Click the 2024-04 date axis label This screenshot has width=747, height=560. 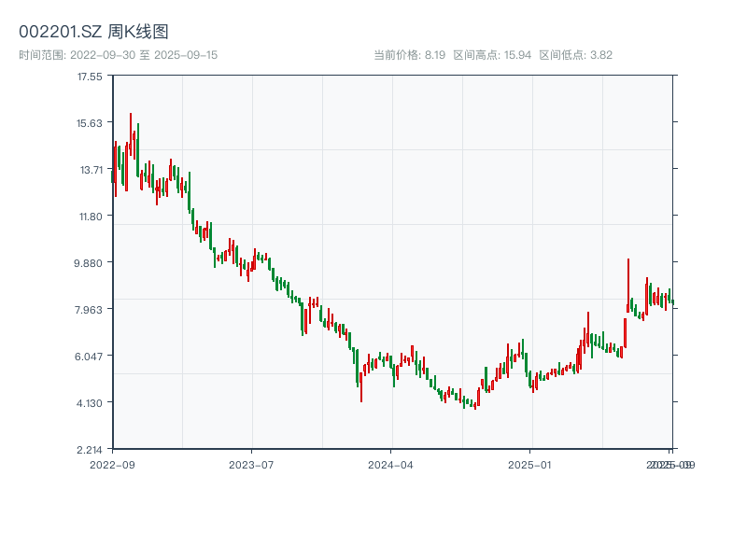pyautogui.click(x=390, y=464)
